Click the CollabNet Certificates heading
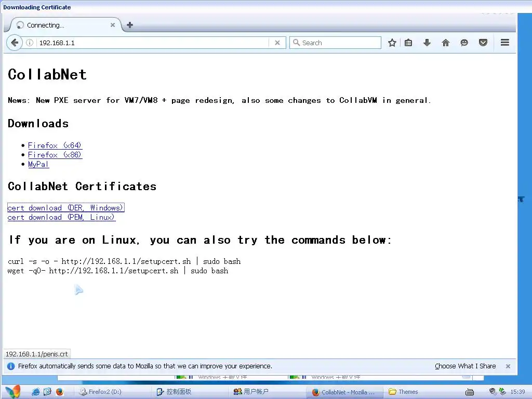532x399 pixels. pos(82,187)
